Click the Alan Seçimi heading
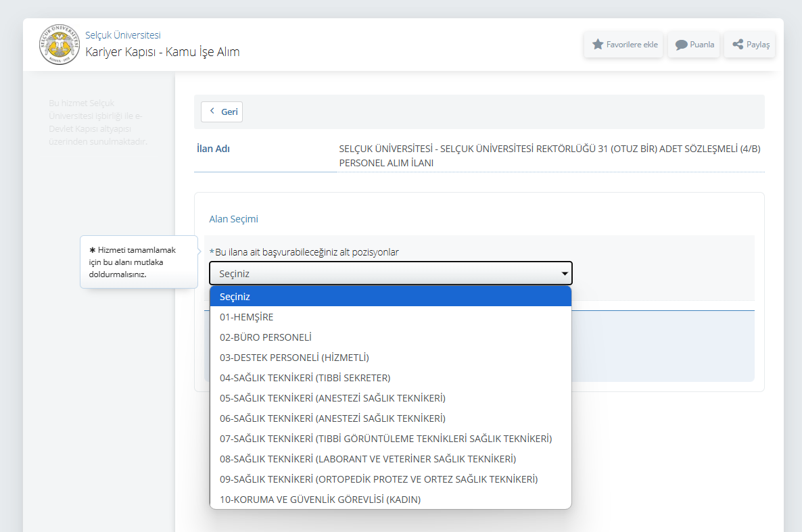 point(234,219)
